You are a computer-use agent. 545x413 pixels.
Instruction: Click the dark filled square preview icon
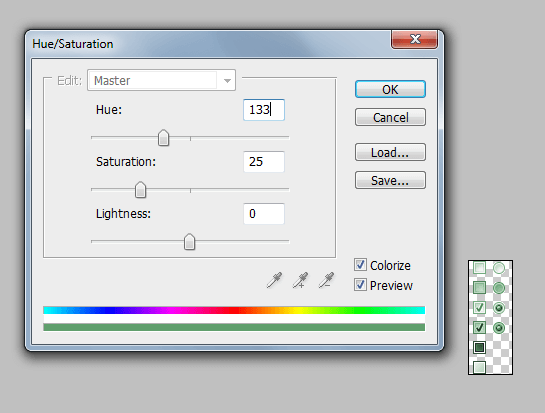coord(479,348)
